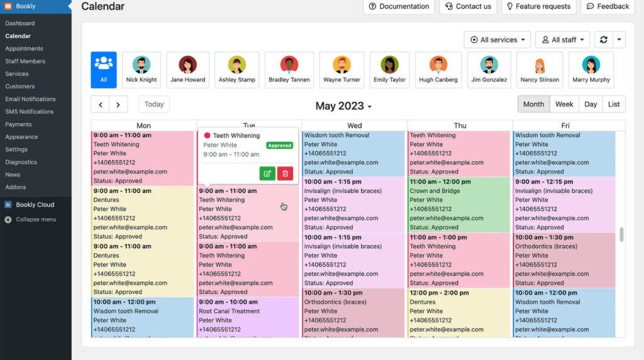This screenshot has width=644, height=360.
Task: Click the green Approved status badge
Action: click(279, 145)
